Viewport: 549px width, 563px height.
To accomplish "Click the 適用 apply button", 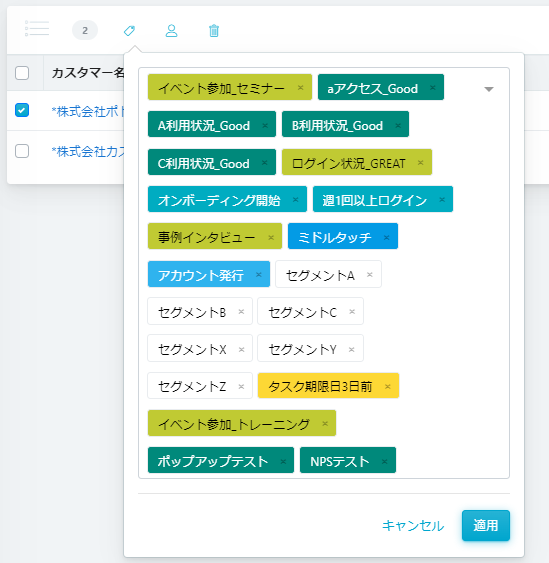I will pos(485,525).
